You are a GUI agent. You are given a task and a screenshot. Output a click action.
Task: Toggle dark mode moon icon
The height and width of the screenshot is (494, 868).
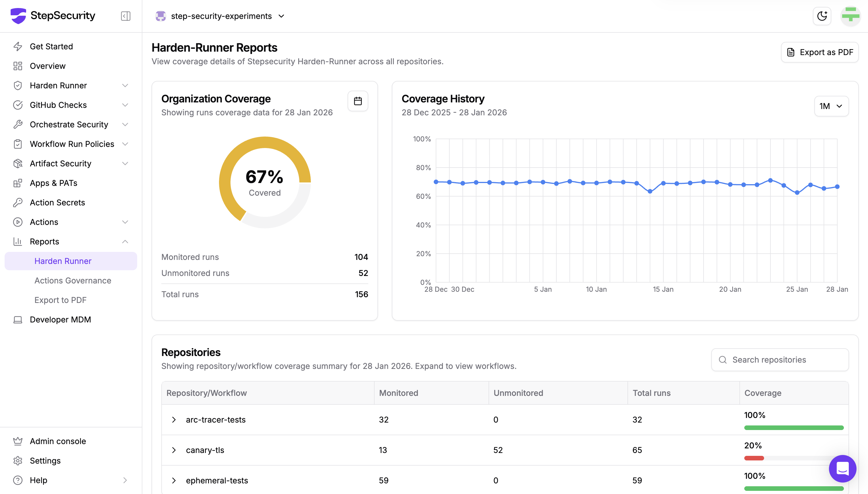click(x=821, y=16)
